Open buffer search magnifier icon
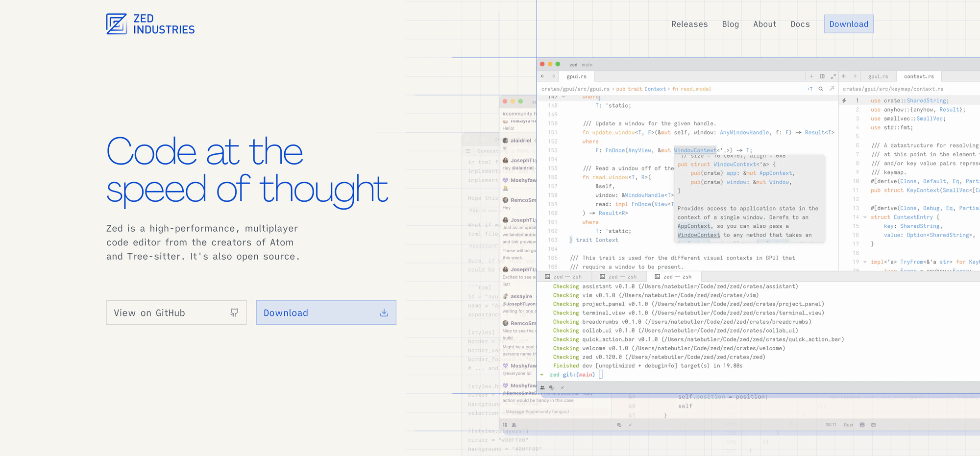 (821, 89)
